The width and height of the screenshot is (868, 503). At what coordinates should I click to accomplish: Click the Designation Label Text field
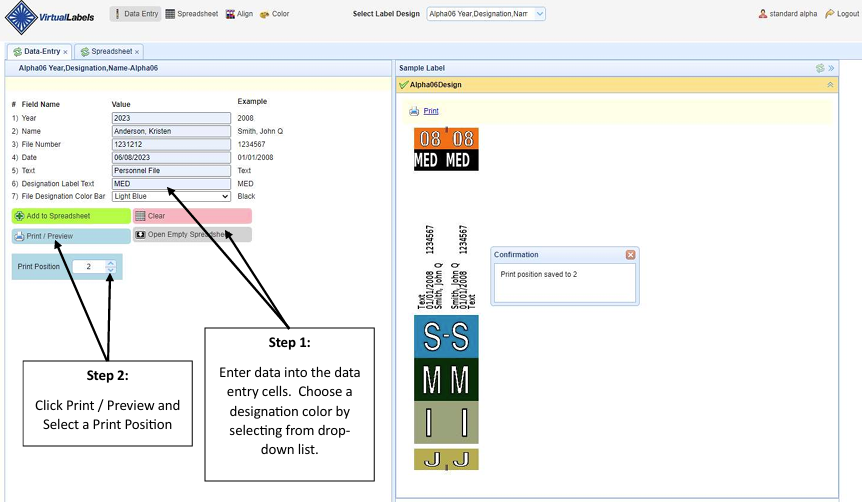(171, 184)
